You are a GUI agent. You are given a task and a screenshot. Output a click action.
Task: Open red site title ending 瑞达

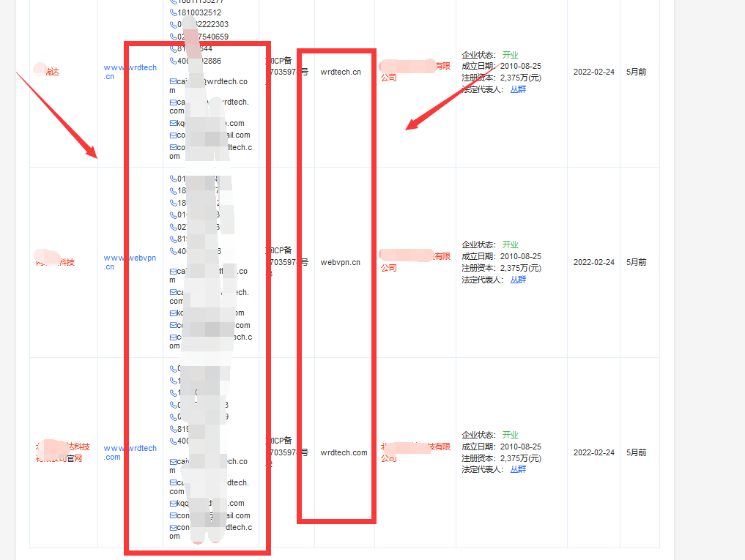click(x=47, y=71)
